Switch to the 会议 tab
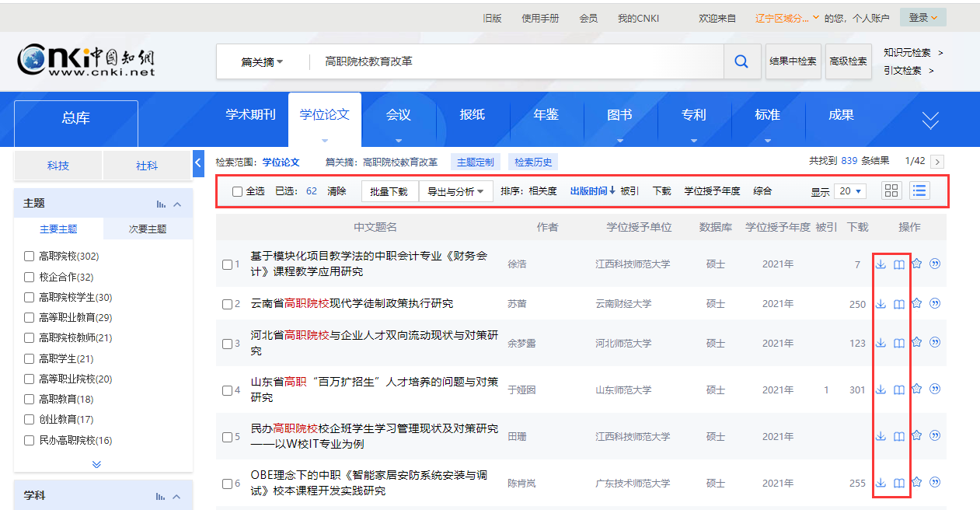 398,114
